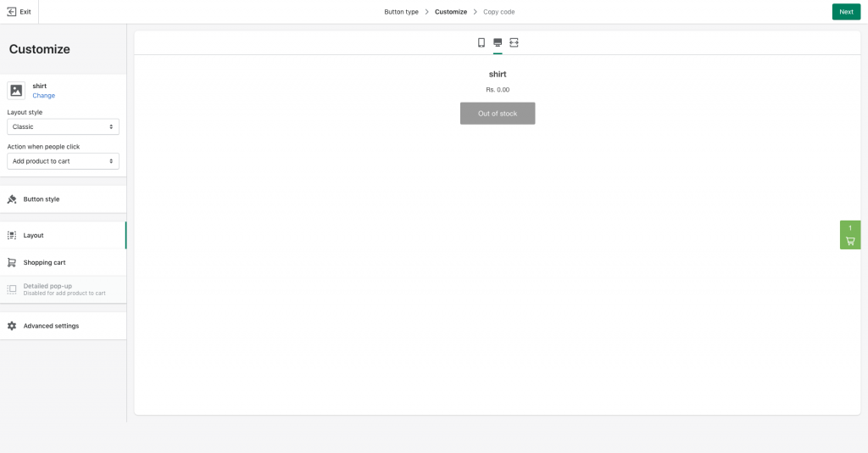Jump to Copy code step

498,12
